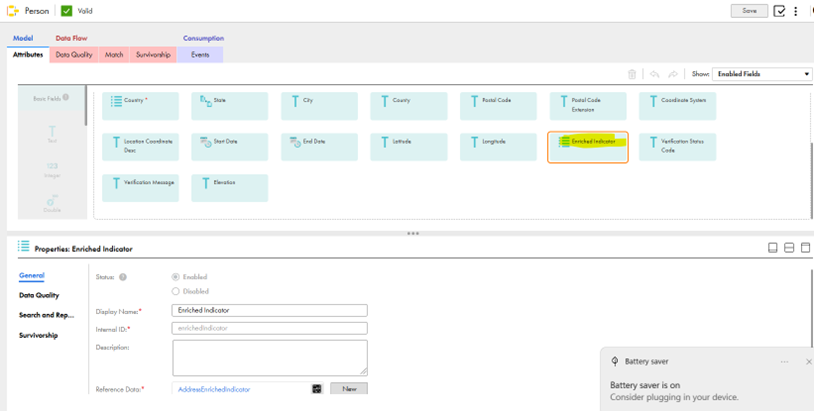This screenshot has height=411, width=814.
Task: Click the delete trash can icon
Action: click(632, 74)
